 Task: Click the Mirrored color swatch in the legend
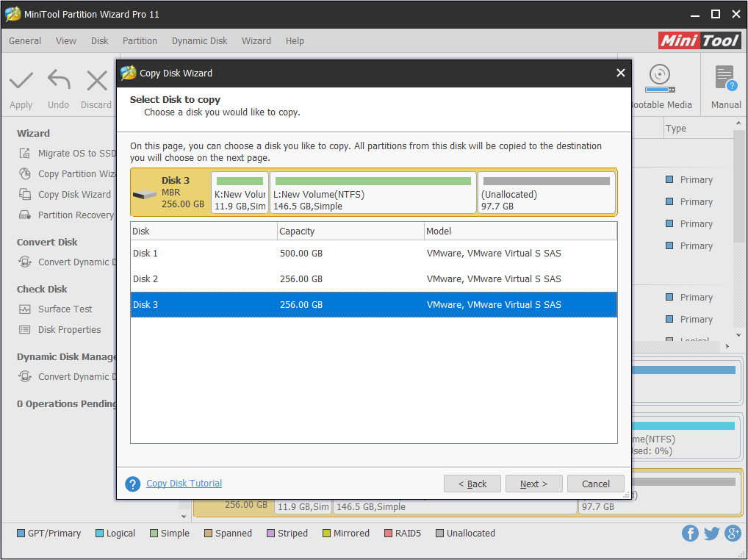coord(328,533)
